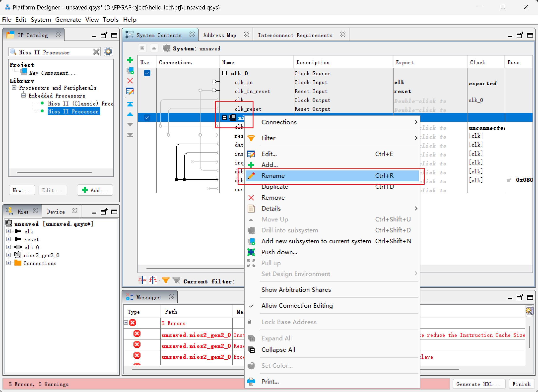Viewport: 538px width, 392px height.
Task: Choose Edit... from the context menu
Action: pyautogui.click(x=332, y=154)
